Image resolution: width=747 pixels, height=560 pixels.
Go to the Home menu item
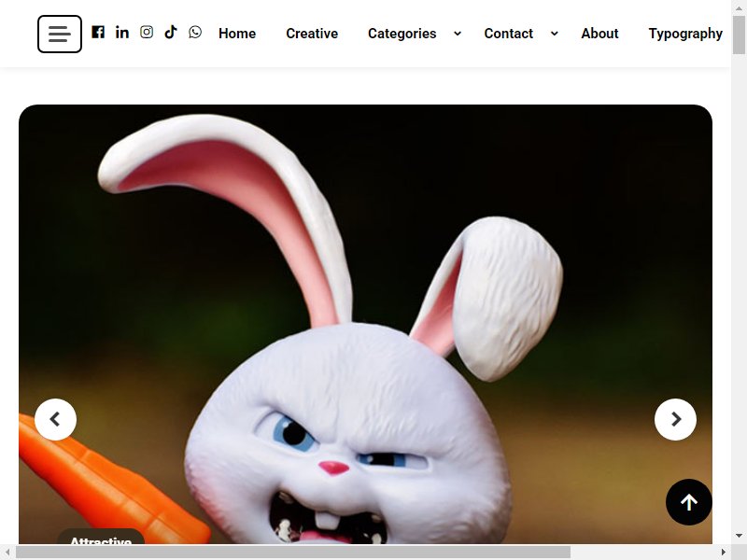point(237,34)
